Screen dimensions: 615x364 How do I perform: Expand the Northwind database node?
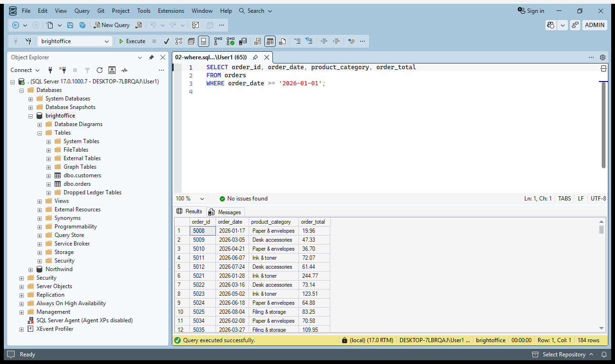point(30,269)
